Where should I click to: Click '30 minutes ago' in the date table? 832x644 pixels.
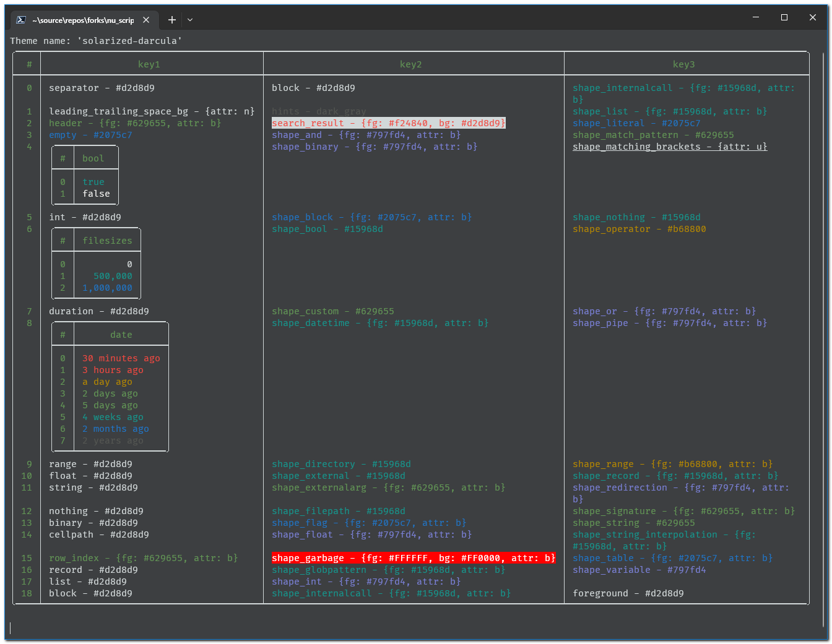pyautogui.click(x=121, y=358)
